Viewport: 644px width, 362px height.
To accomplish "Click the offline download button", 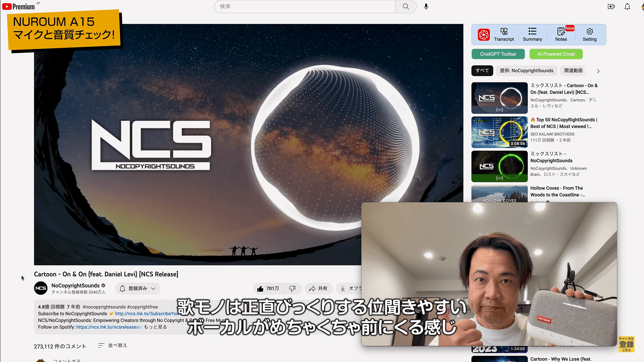I will point(349,289).
